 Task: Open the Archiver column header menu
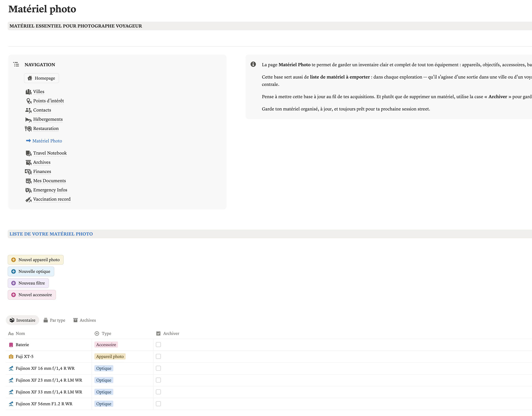171,334
